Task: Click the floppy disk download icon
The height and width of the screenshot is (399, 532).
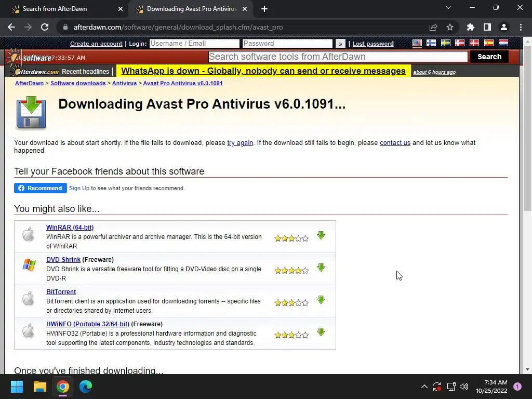Action: coord(31,113)
